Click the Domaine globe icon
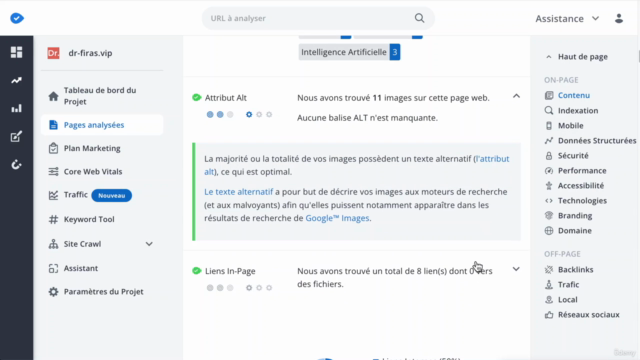Image resolution: width=640 pixels, height=360 pixels. click(x=549, y=231)
